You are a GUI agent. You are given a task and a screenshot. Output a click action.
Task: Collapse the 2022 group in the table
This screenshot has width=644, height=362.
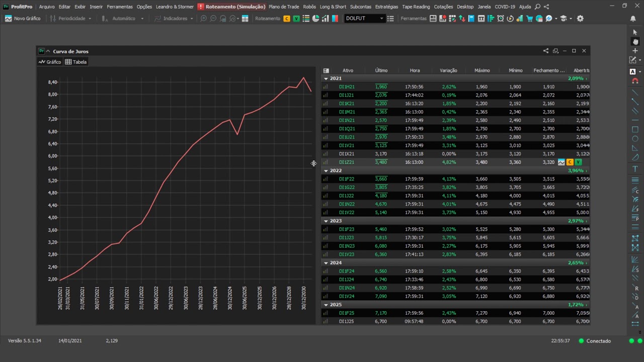(x=326, y=170)
